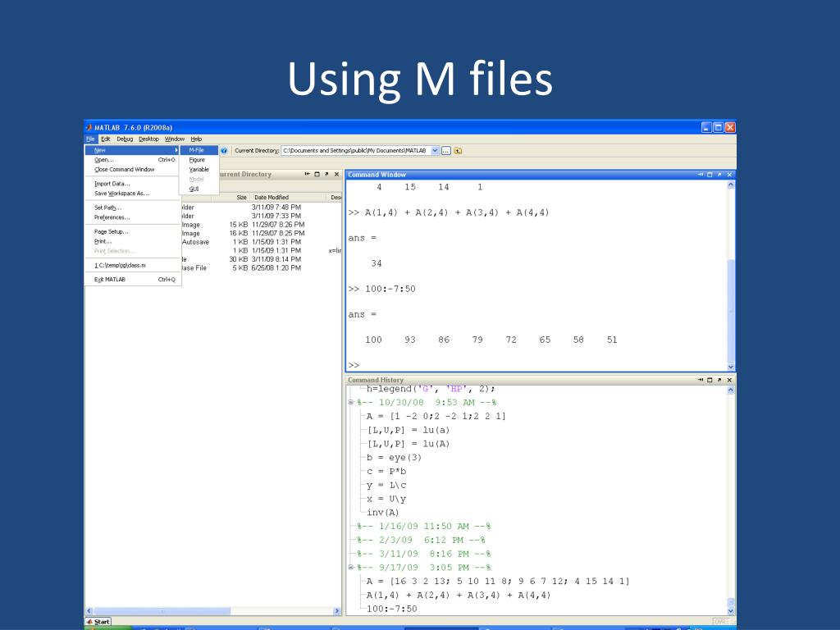Select history command '100:-7:50'
The image size is (840, 630).
click(391, 609)
